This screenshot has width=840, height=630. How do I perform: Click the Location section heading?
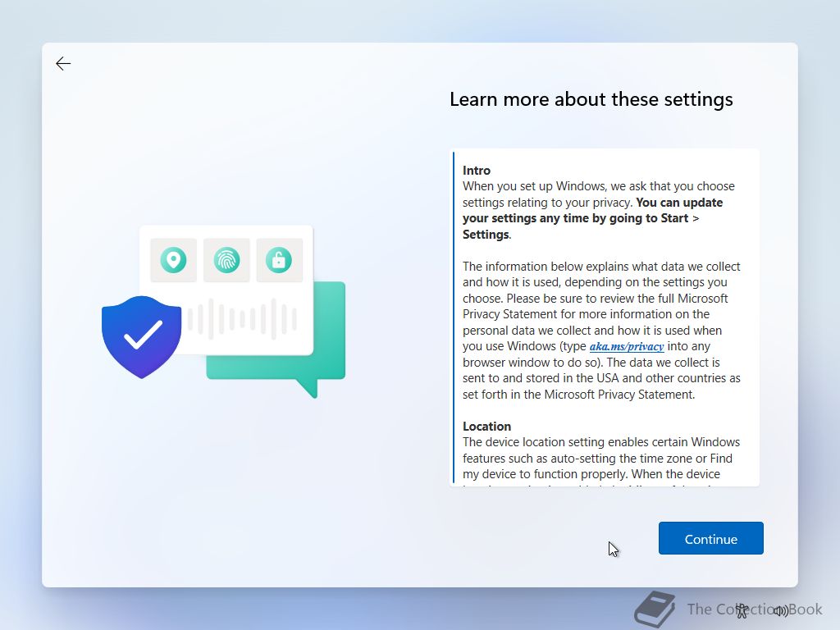tap(486, 427)
